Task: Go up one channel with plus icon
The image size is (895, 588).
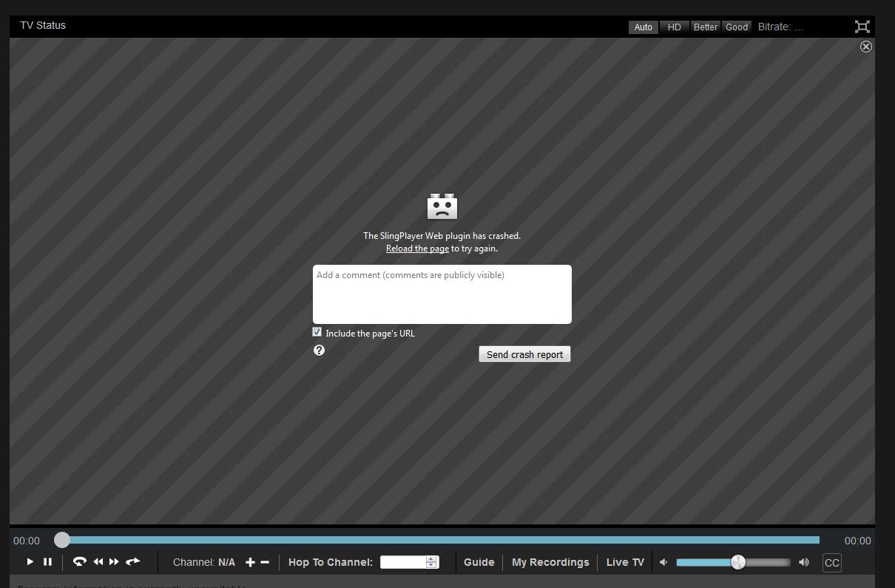Action: [x=250, y=562]
